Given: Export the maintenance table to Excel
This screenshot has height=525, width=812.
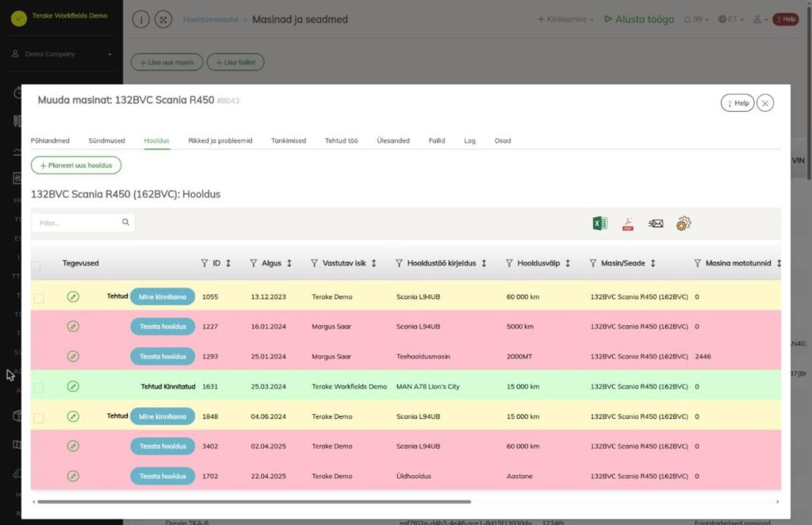Looking at the screenshot, I should (599, 223).
